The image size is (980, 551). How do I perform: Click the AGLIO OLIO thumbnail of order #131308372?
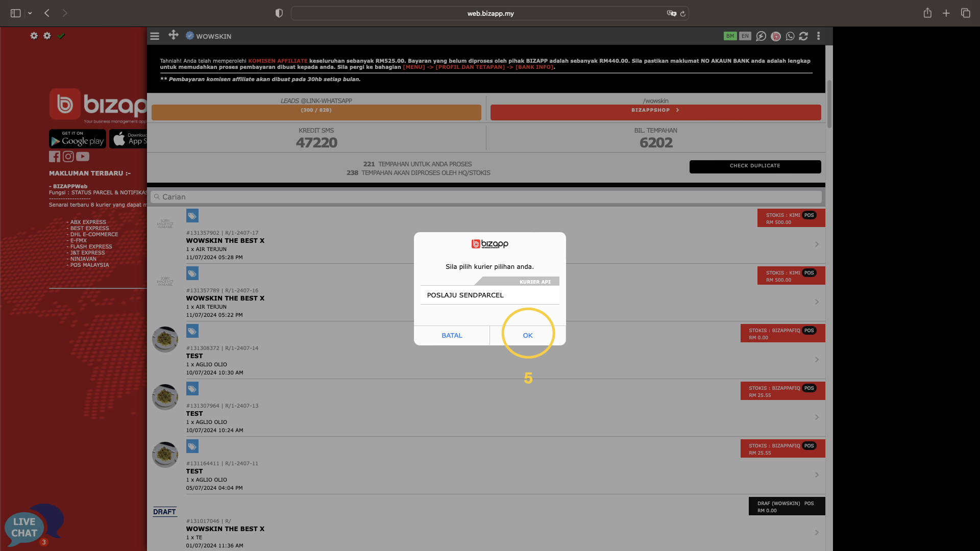165,339
